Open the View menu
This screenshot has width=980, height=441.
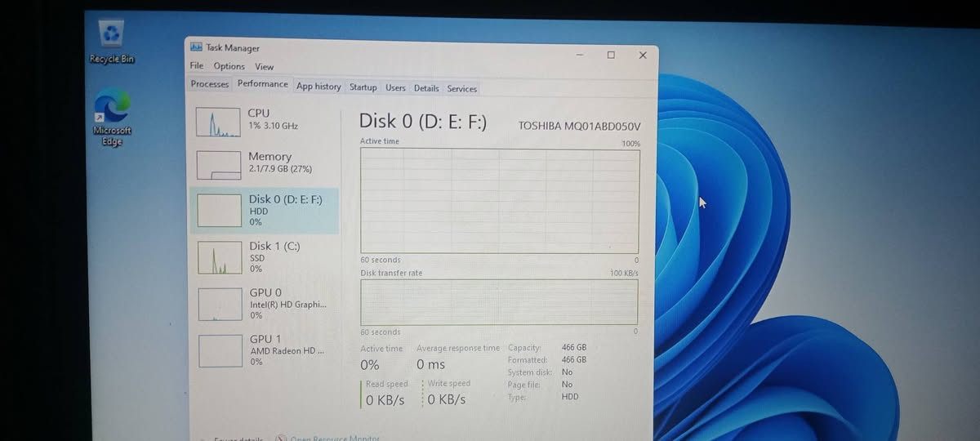[264, 67]
